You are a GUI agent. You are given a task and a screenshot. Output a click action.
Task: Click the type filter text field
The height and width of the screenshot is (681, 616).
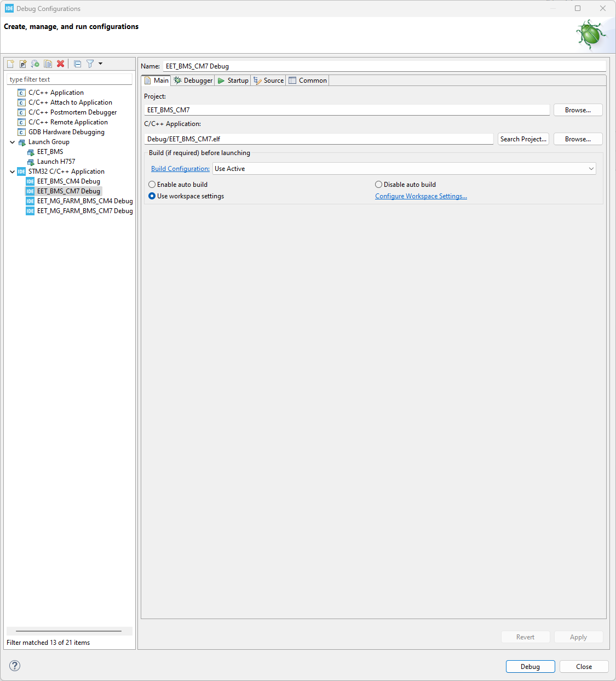[70, 79]
